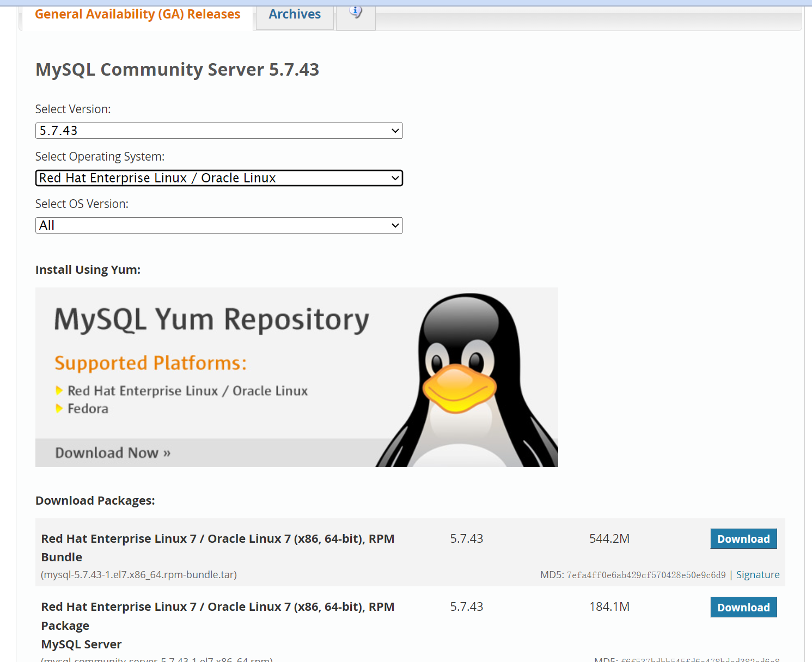The width and height of the screenshot is (812, 662).
Task: Click 'Supported Platforms:' text in the banner
Action: point(150,363)
